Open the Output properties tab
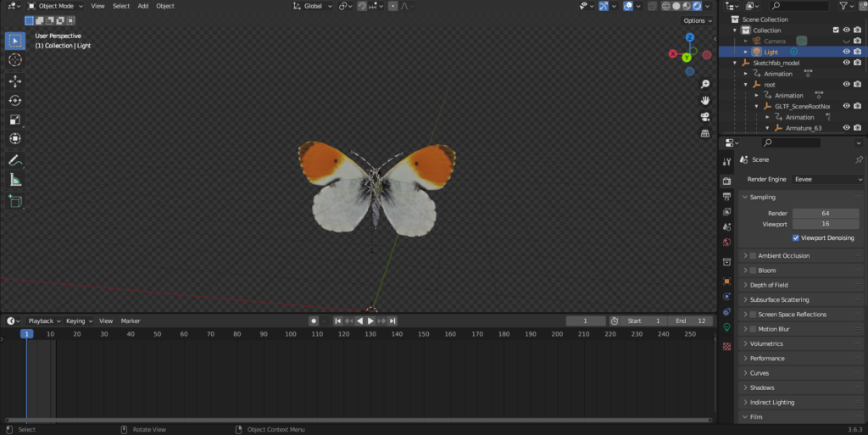The image size is (868, 435). coord(726,197)
